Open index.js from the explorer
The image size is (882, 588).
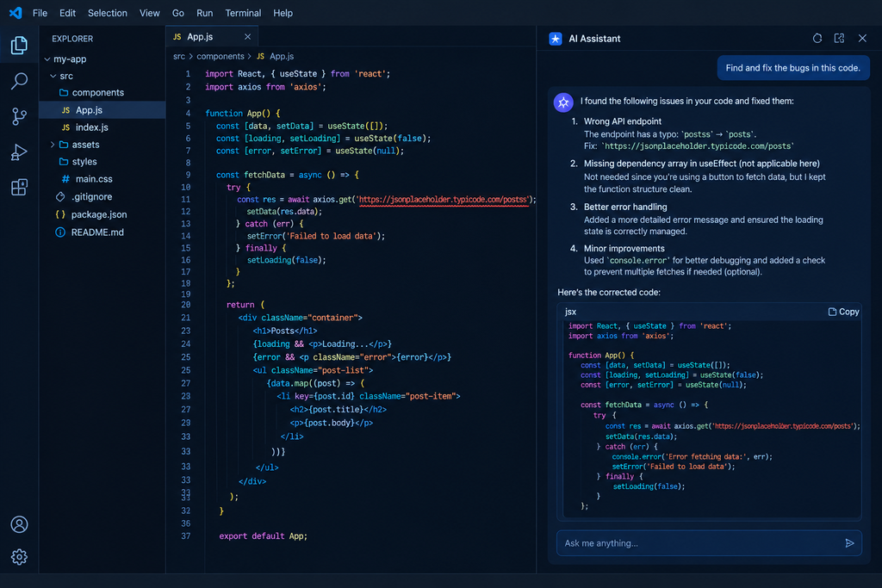(x=102, y=127)
